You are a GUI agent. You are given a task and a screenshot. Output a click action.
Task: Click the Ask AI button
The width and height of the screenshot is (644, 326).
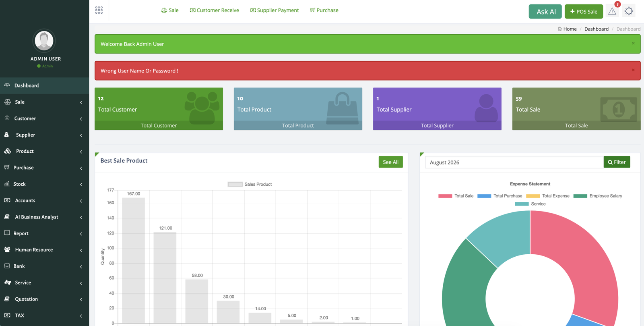[546, 11]
